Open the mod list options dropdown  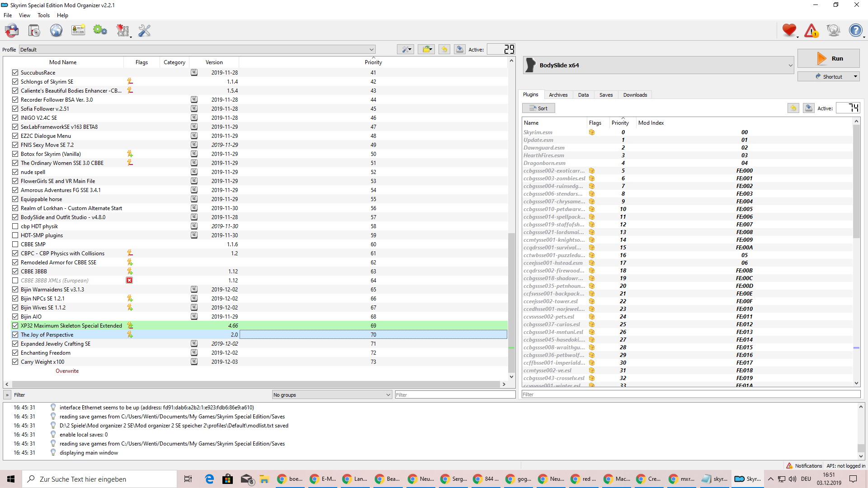coord(406,49)
